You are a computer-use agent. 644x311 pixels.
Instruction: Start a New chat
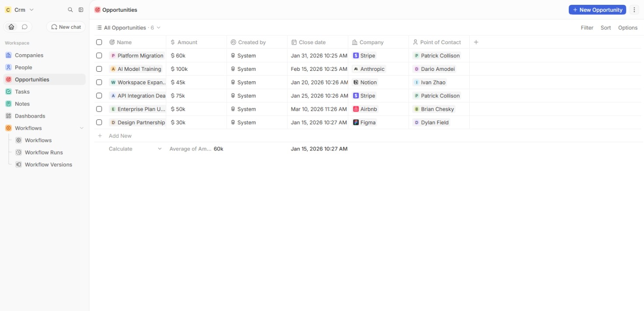tap(66, 27)
